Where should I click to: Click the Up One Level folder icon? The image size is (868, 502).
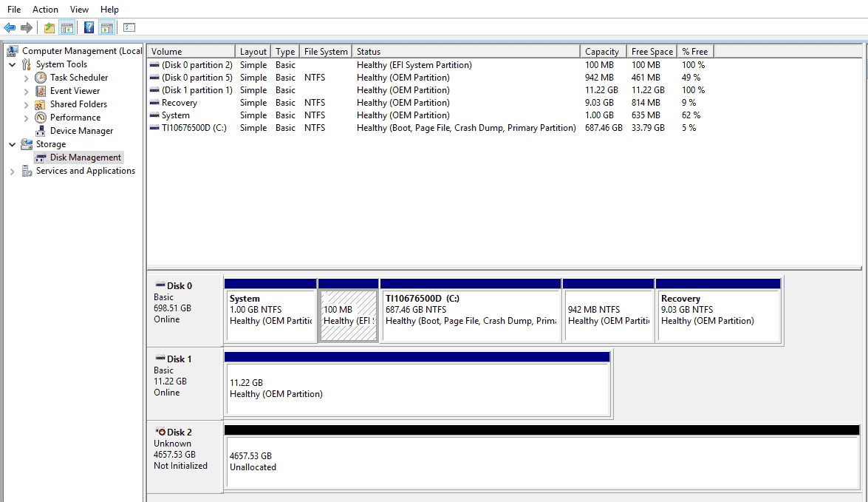pyautogui.click(x=49, y=27)
